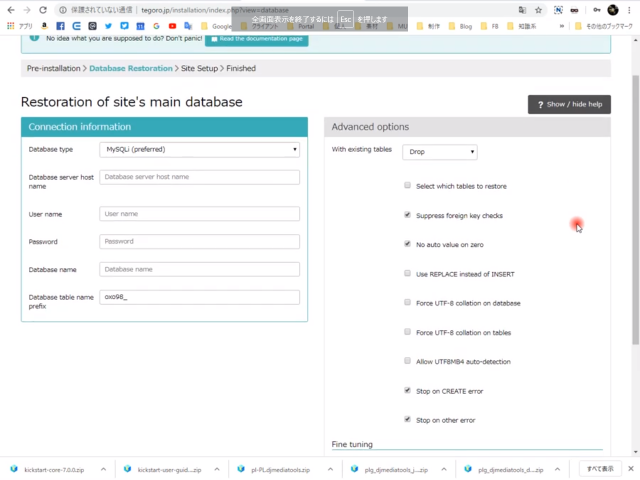The width and height of the screenshot is (640, 480).
Task: Click the bookmark star in address bar
Action: pos(539,9)
